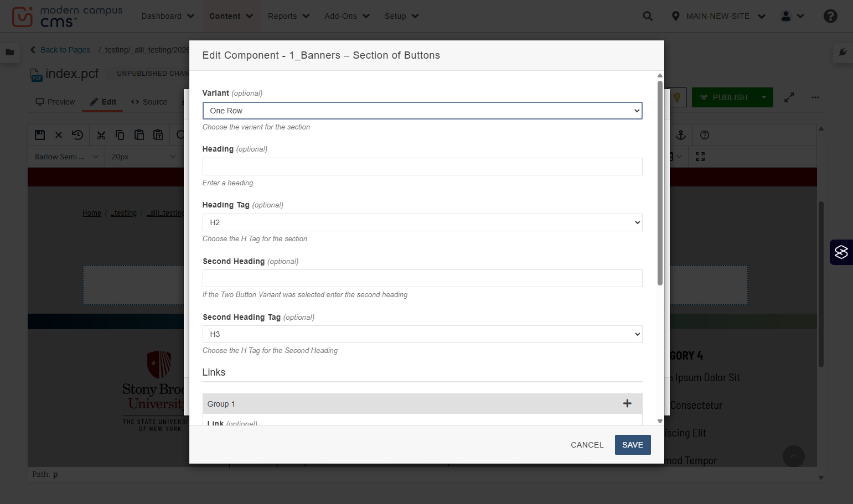This screenshot has width=853, height=504.
Task: Open the user account menu icon
Action: [x=792, y=16]
